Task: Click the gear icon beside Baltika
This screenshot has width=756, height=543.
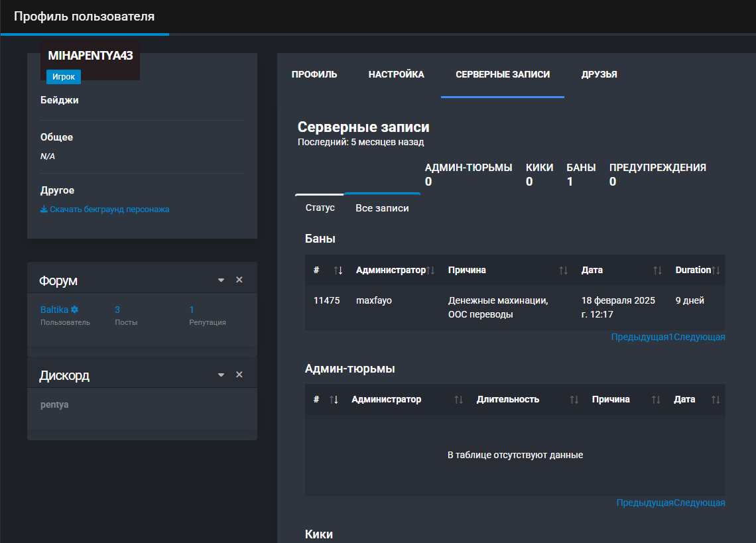Action: tap(74, 310)
